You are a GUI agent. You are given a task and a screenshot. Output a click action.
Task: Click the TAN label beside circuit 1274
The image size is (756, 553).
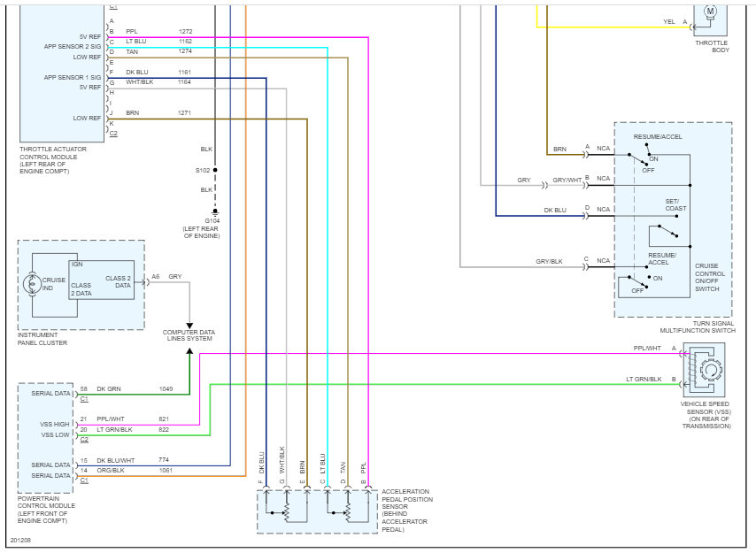(x=132, y=51)
